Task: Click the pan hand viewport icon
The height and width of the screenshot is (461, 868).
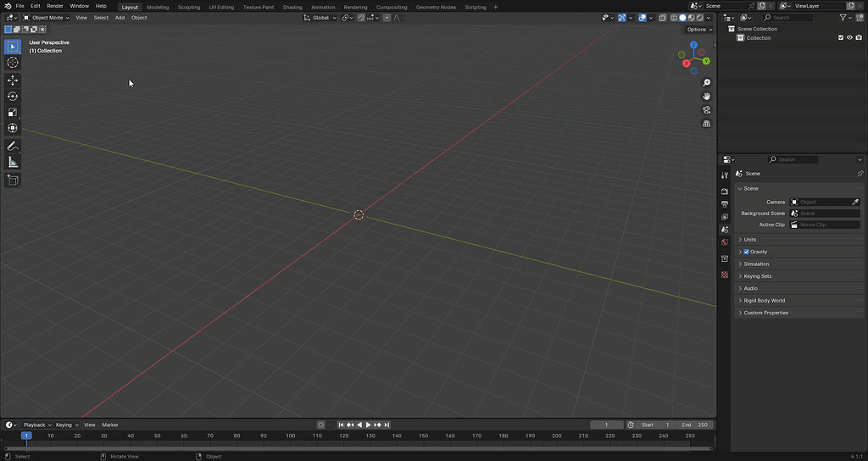Action: click(706, 97)
